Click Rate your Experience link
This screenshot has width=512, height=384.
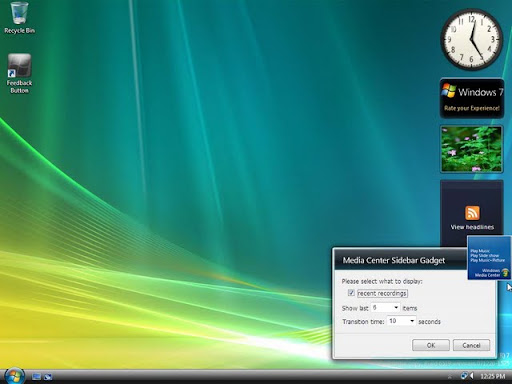[472, 108]
